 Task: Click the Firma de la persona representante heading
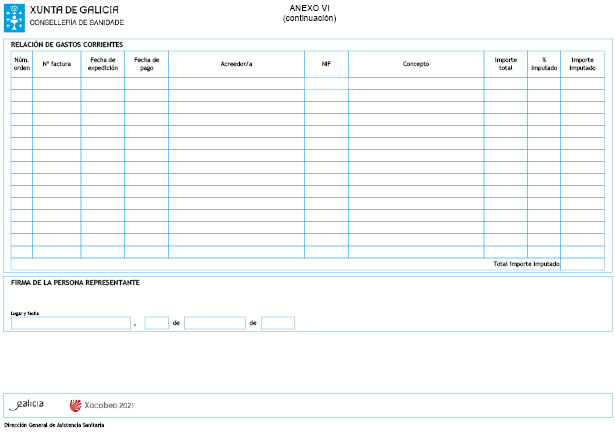click(75, 283)
